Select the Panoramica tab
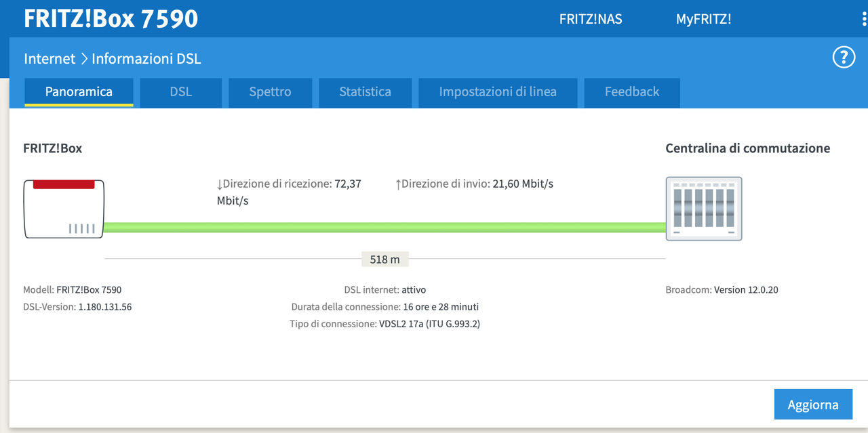The width and height of the screenshot is (868, 433). coord(79,91)
